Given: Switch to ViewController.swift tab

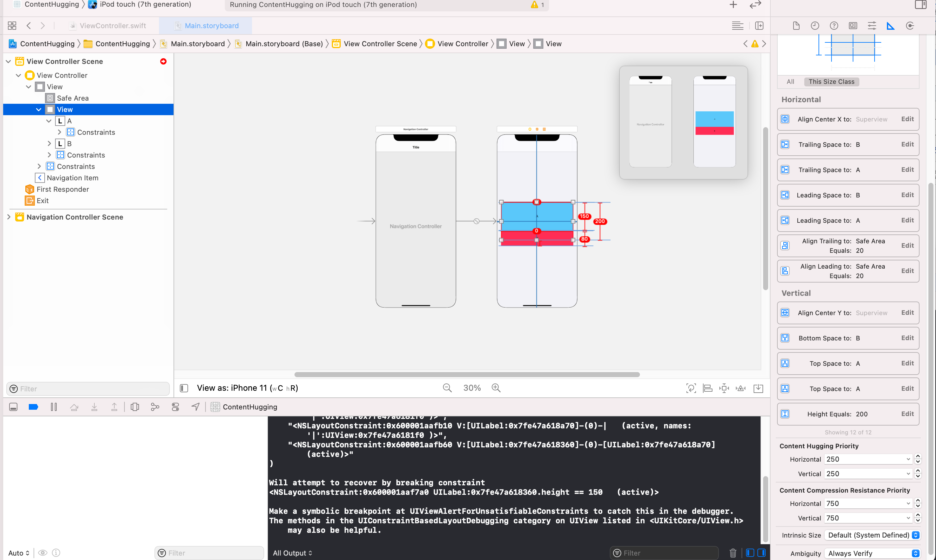Looking at the screenshot, I should click(x=112, y=26).
